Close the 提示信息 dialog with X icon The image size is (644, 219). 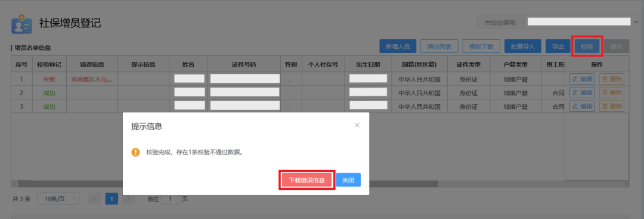[357, 126]
